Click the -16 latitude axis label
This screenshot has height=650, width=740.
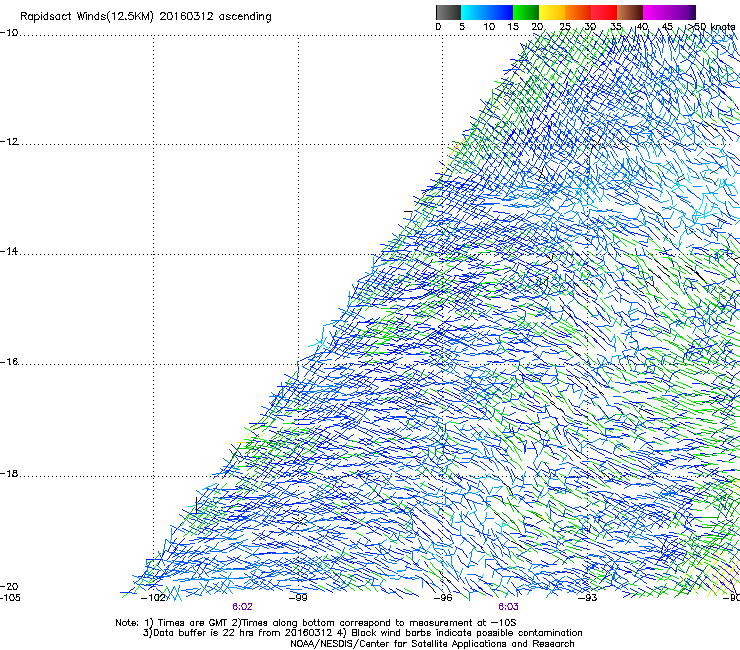click(9, 362)
